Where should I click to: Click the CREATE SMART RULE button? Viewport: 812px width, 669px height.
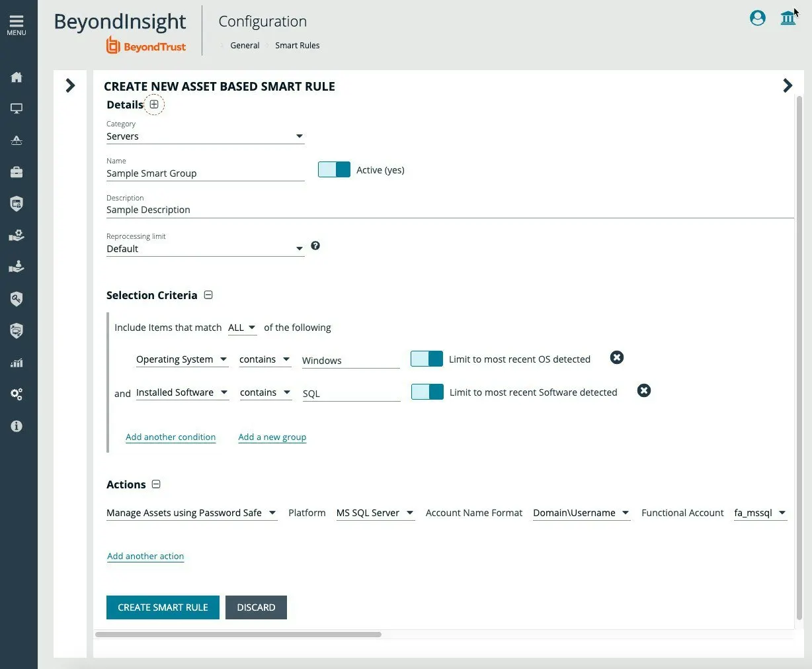(x=163, y=607)
